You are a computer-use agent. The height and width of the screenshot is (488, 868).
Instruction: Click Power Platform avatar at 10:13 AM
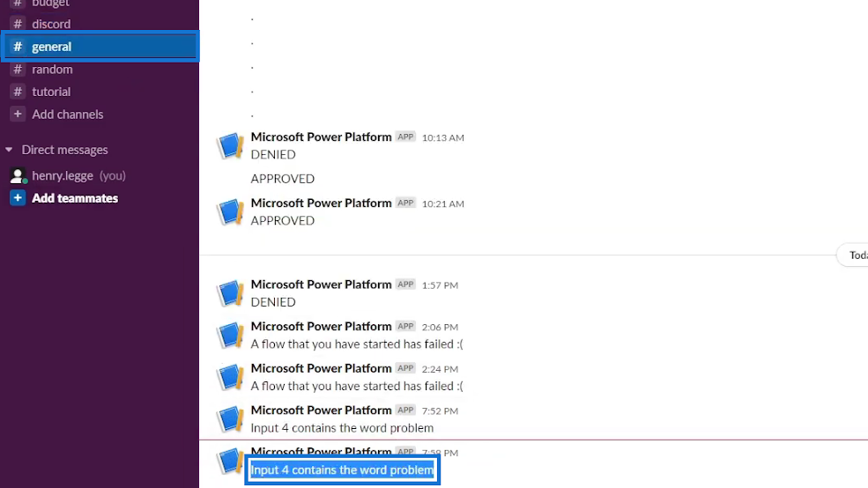click(x=230, y=145)
